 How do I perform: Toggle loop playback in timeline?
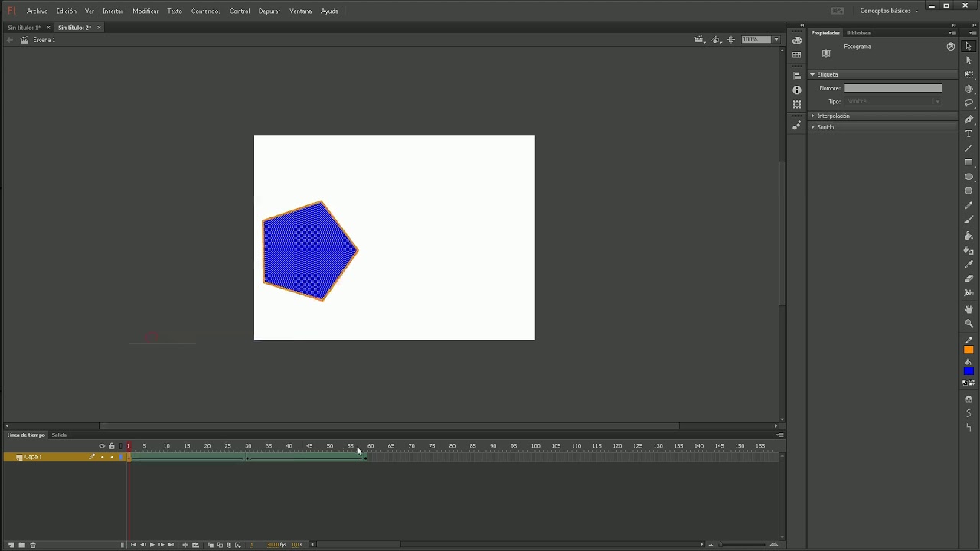(195, 545)
